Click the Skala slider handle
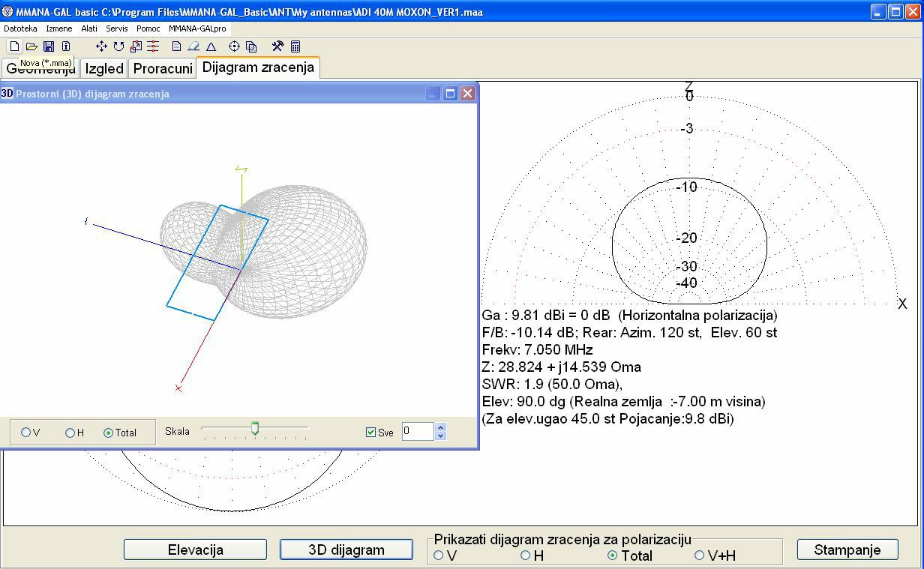 coord(255,428)
